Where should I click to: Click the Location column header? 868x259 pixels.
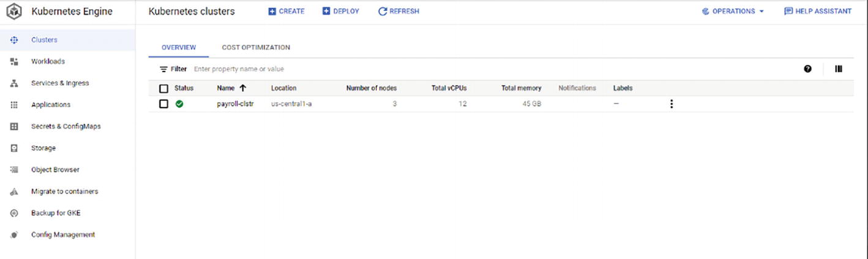pyautogui.click(x=283, y=88)
